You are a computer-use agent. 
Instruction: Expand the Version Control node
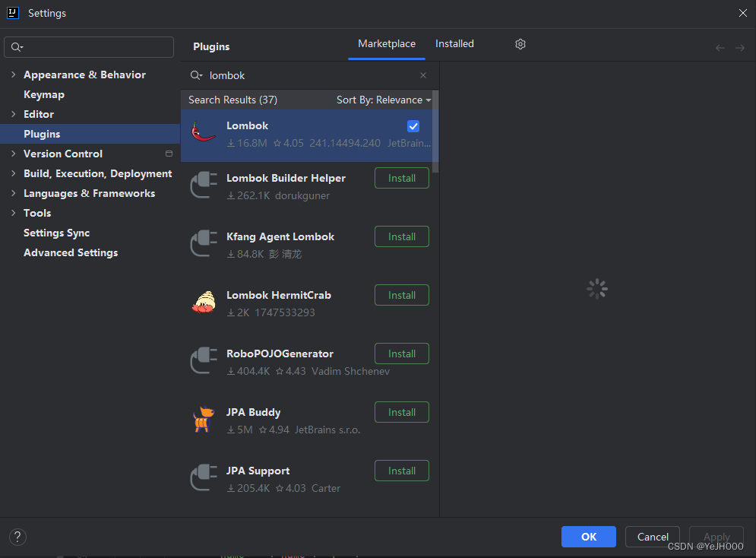coord(14,154)
